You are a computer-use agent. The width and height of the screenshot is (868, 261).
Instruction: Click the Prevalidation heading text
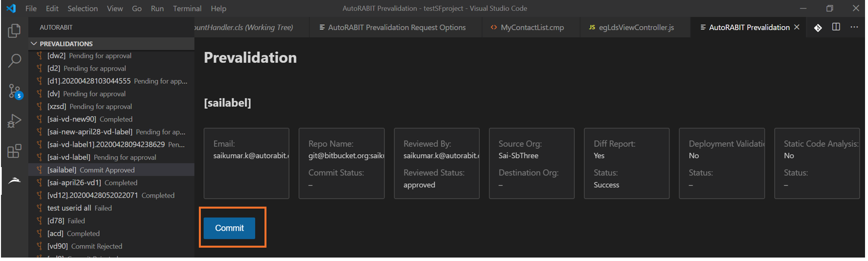click(x=250, y=57)
